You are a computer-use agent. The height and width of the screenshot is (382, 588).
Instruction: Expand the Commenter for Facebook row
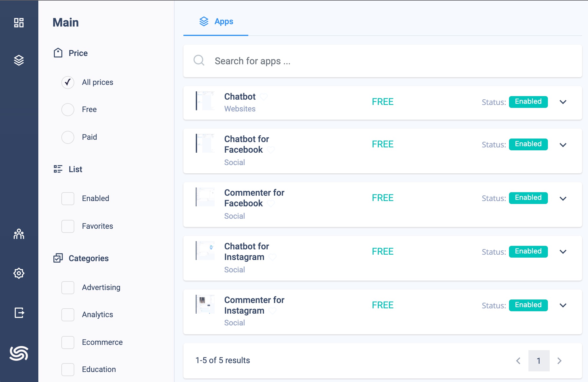coord(563,198)
